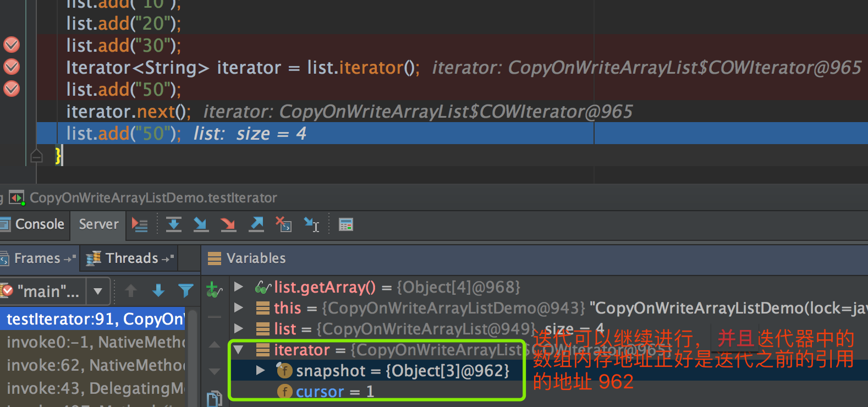Screen dimensions: 868x407
Task: Open the "main" thread dropdown
Action: coord(98,291)
